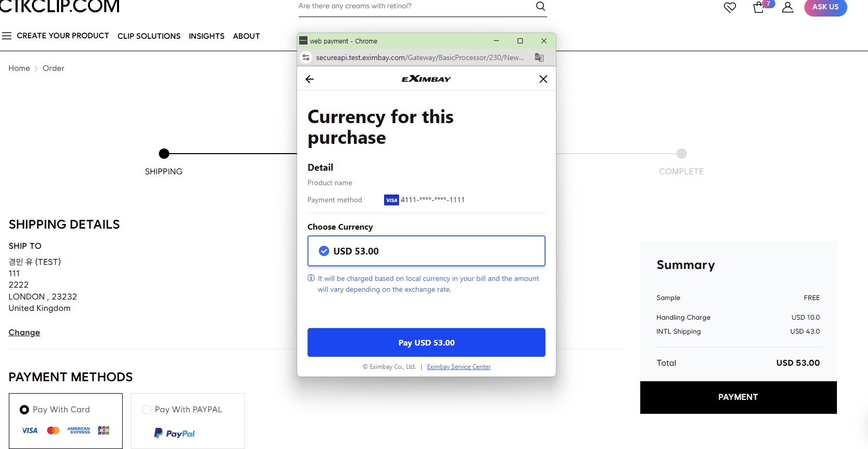The width and height of the screenshot is (868, 449).
Task: Open the Eximbay Service Center link
Action: click(x=459, y=367)
